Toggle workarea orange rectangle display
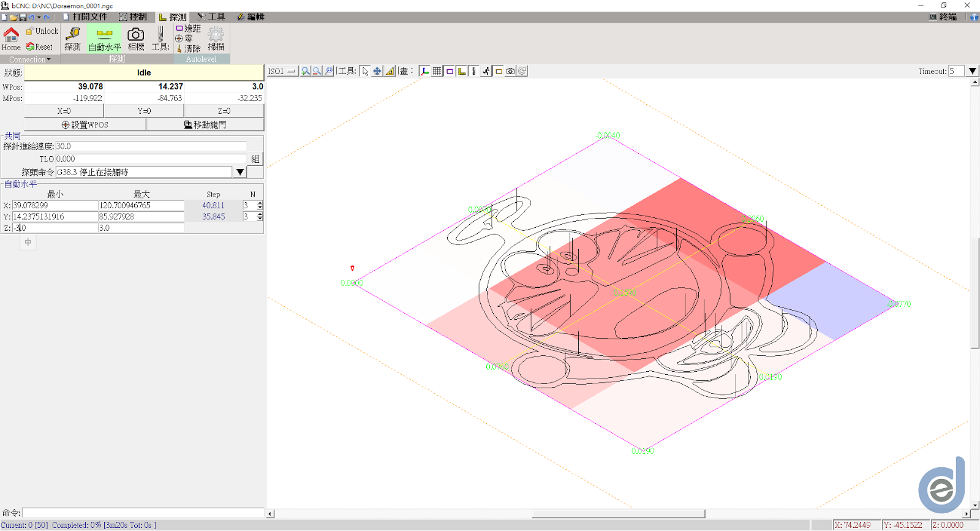This screenshot has height=531, width=980. (499, 71)
